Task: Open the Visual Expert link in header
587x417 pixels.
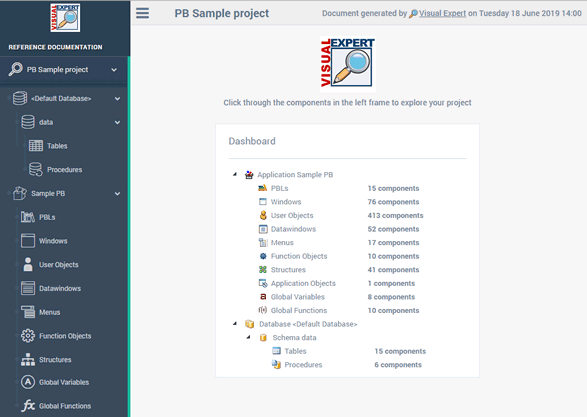Action: coord(442,13)
